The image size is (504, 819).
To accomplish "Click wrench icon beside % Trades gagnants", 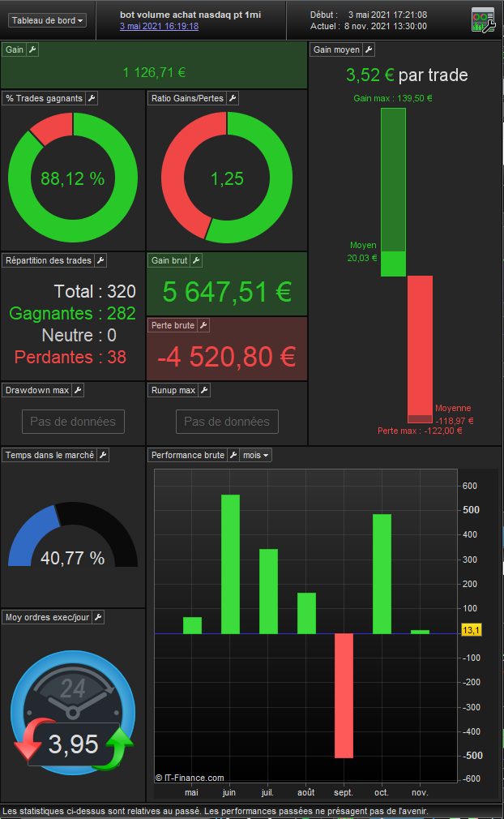I will pos(92,98).
